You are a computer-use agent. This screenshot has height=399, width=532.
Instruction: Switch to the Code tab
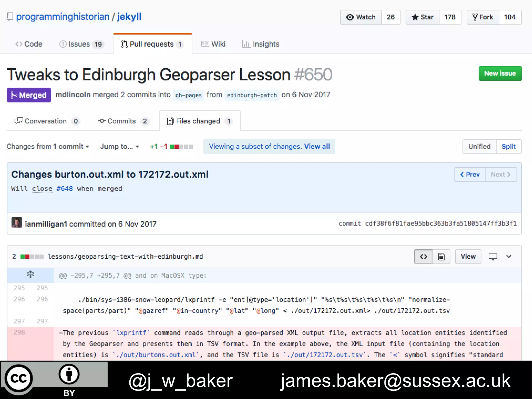29,44
